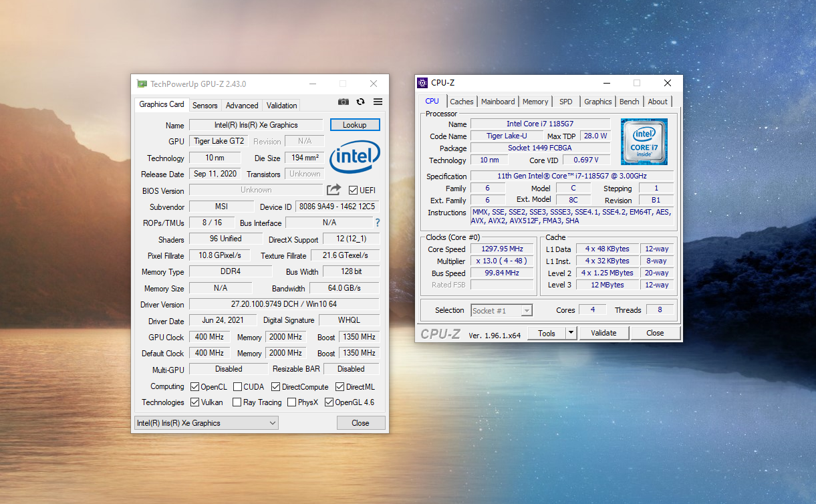Click the Close button in CPU-Z

click(x=655, y=333)
